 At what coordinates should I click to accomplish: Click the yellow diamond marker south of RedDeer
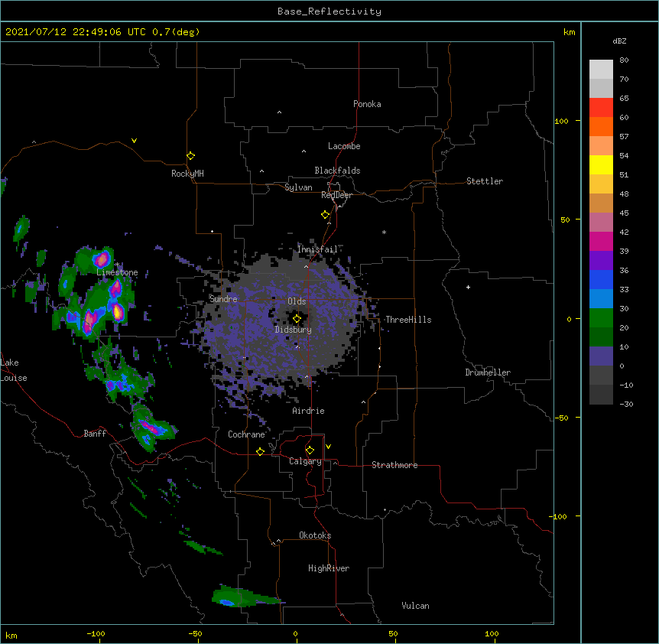pos(326,215)
